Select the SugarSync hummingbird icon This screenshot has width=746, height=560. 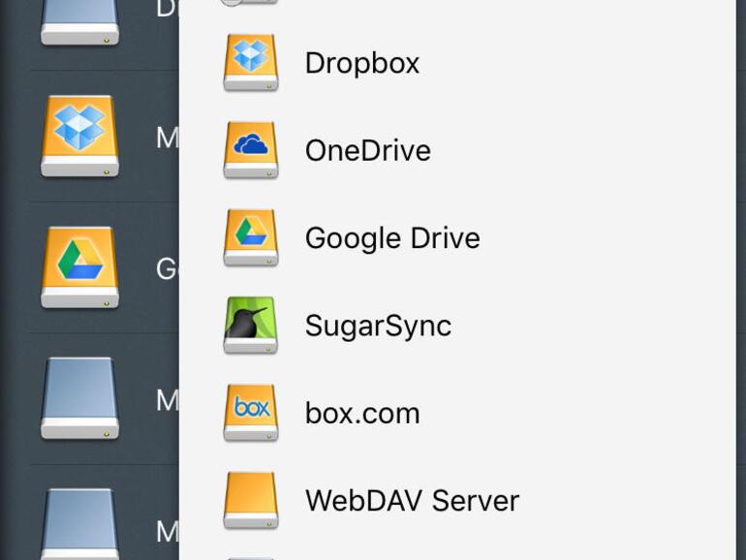tap(251, 325)
